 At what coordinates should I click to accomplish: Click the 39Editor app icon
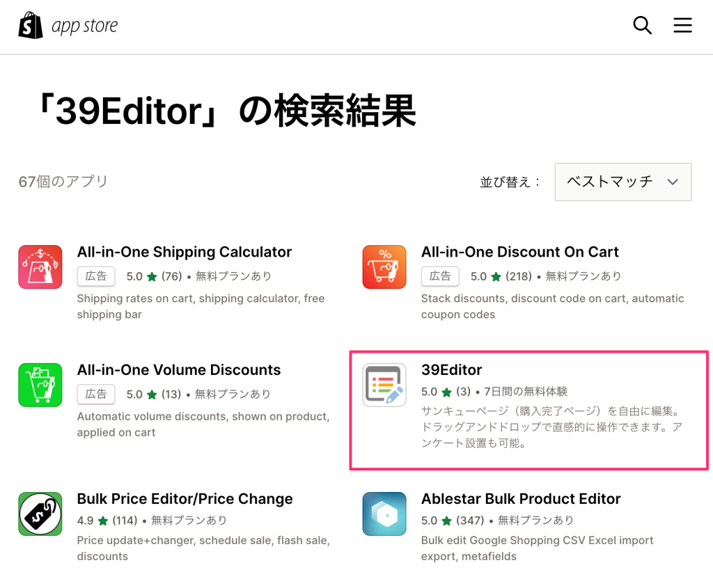pyautogui.click(x=384, y=385)
